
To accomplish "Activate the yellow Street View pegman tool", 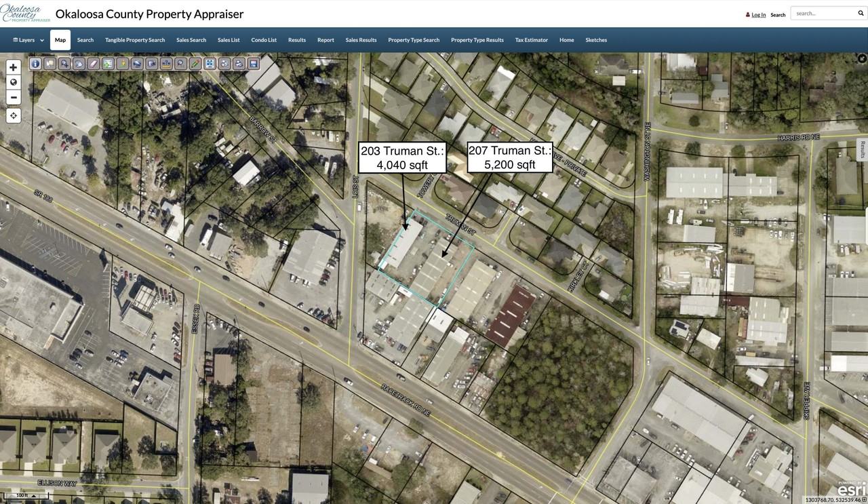I will tap(123, 64).
